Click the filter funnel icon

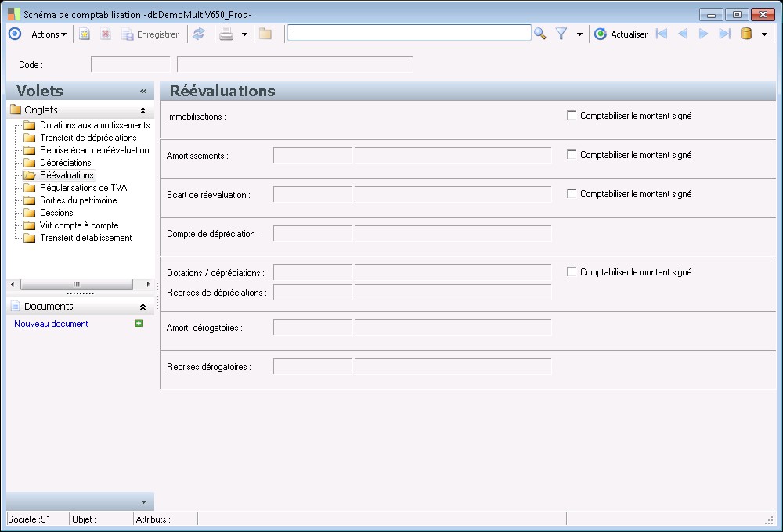coord(561,34)
